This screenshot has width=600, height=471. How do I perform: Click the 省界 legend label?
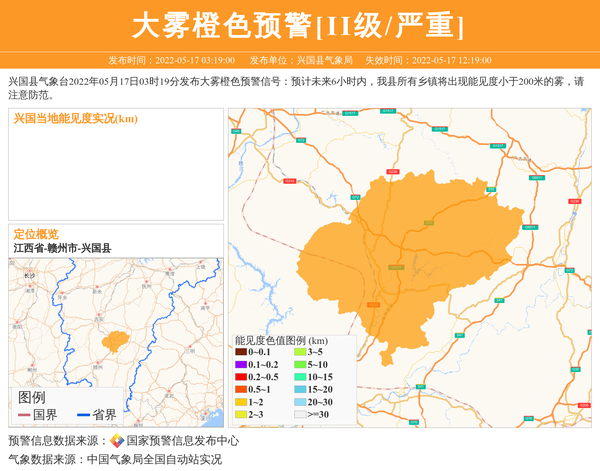[x=104, y=415]
